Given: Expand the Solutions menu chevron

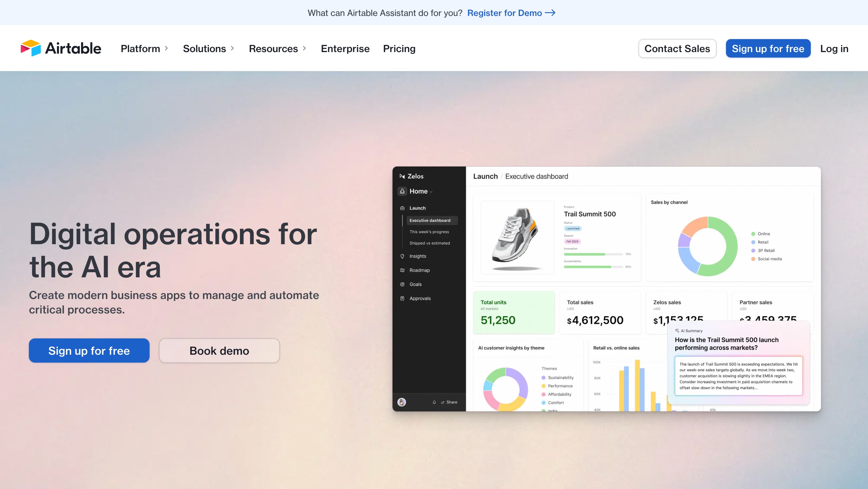Looking at the screenshot, I should point(232,48).
